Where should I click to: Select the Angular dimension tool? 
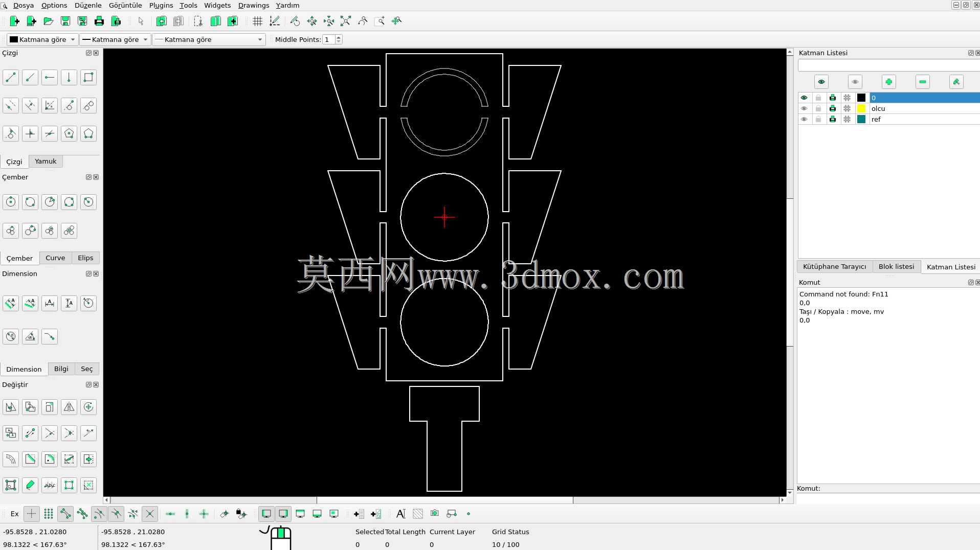pyautogui.click(x=30, y=336)
